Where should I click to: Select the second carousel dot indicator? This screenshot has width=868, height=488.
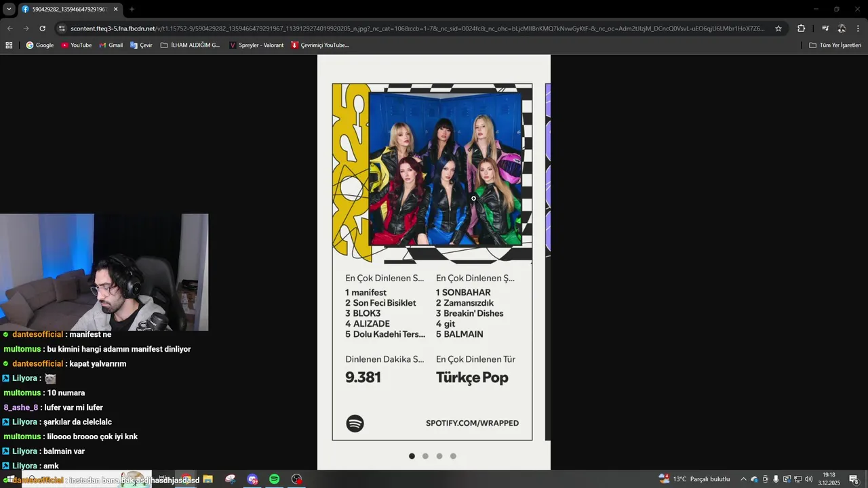coord(425,456)
